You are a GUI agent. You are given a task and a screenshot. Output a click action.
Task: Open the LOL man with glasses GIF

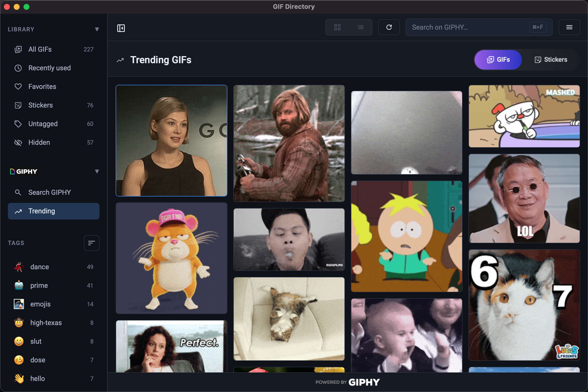pos(524,198)
